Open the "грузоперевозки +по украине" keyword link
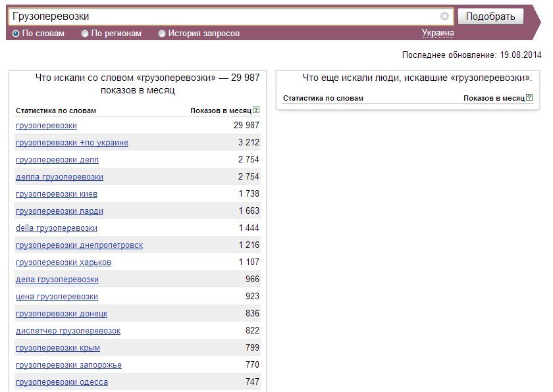The height and width of the screenshot is (392, 553). [72, 143]
